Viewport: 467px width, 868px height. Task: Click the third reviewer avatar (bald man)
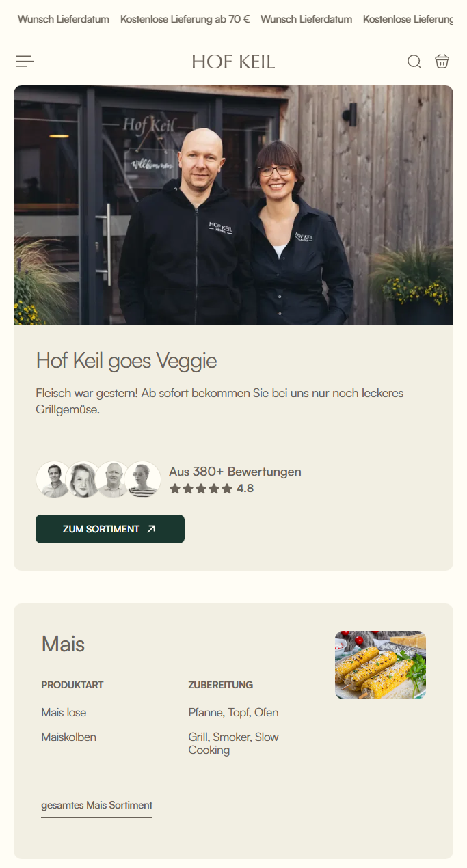[113, 479]
